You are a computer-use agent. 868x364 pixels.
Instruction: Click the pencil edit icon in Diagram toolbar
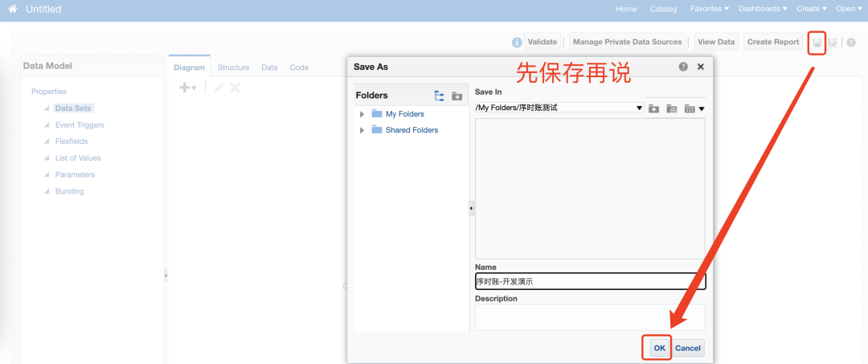point(219,88)
